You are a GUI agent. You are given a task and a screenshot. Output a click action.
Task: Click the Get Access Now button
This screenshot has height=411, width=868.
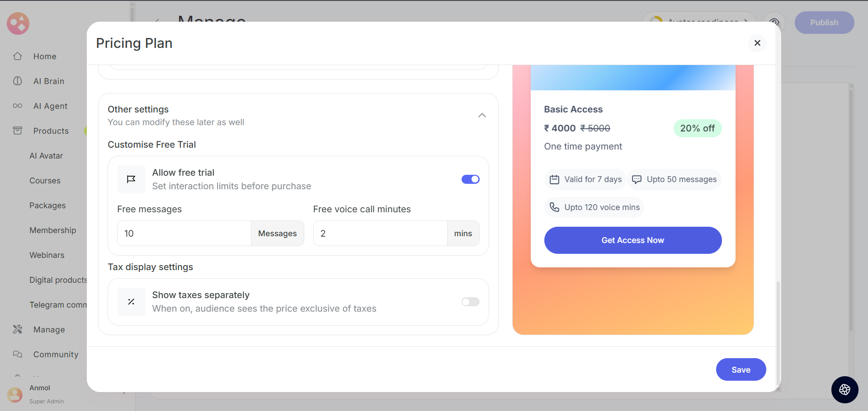tap(632, 240)
